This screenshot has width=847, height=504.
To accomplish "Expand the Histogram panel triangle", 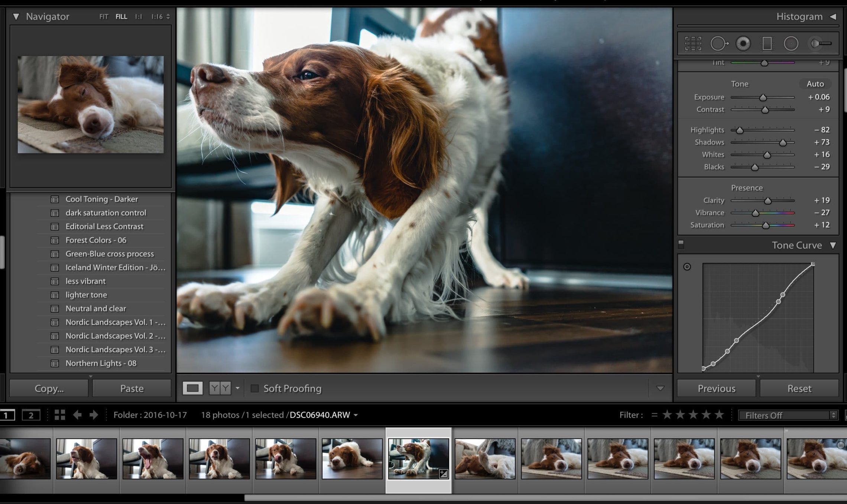I will pyautogui.click(x=833, y=17).
